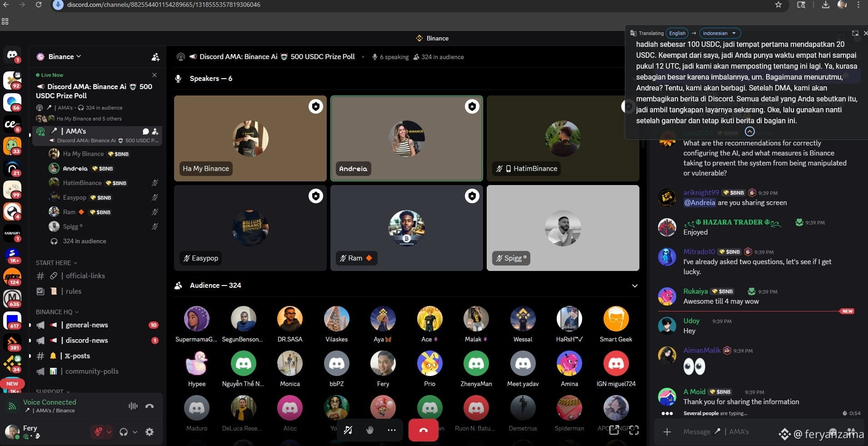Dismiss the Live Now event banner
The height and width of the screenshot is (446, 868).
click(155, 75)
